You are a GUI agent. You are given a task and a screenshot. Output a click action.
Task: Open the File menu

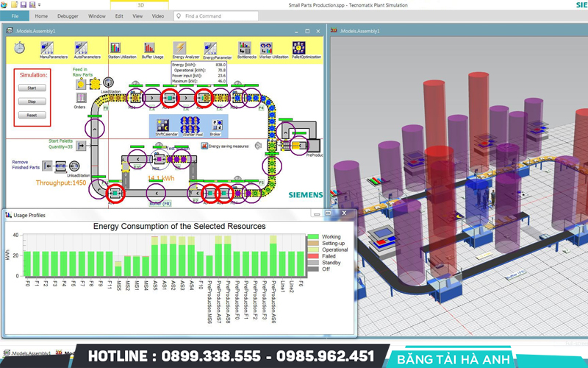14,15
